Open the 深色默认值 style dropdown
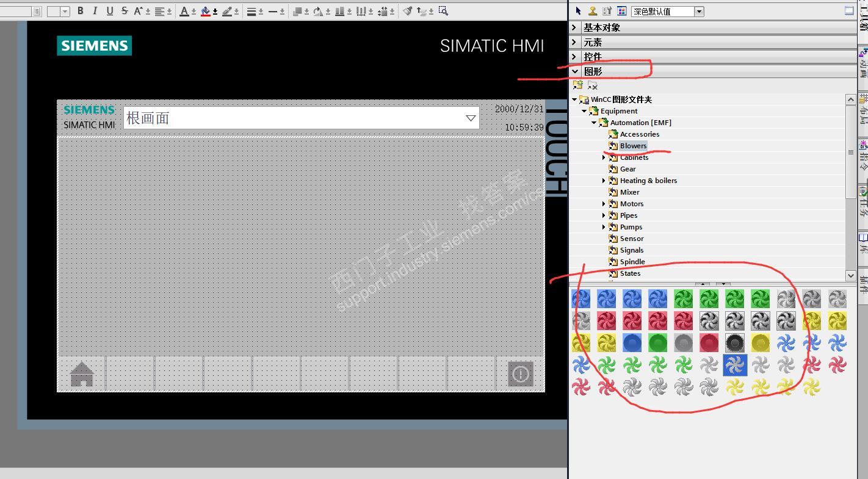 tap(700, 12)
